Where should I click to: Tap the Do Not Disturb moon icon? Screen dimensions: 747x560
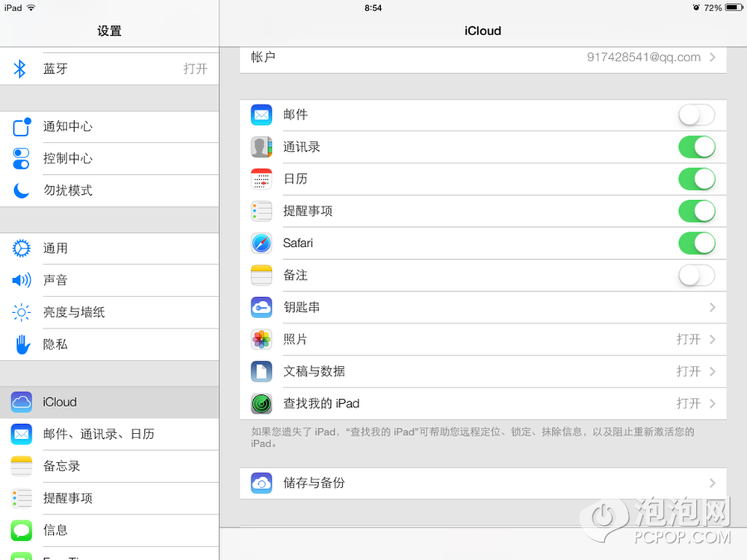[x=22, y=190]
